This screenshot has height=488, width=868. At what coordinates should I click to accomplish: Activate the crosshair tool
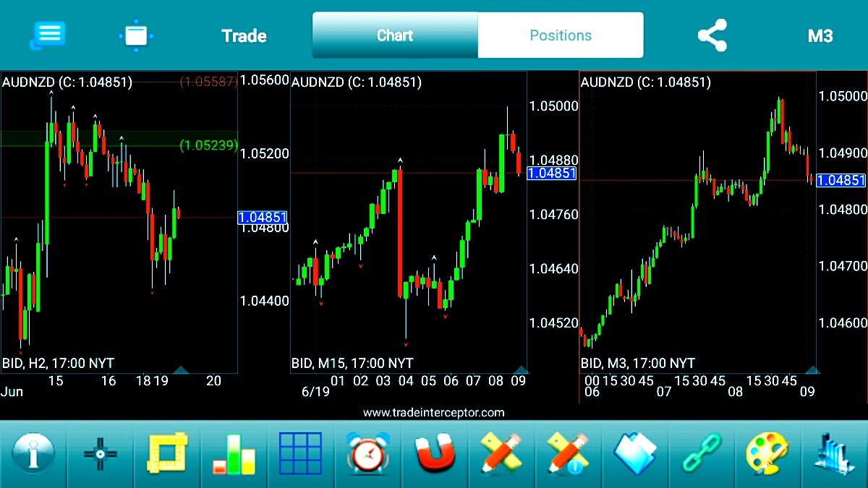101,455
